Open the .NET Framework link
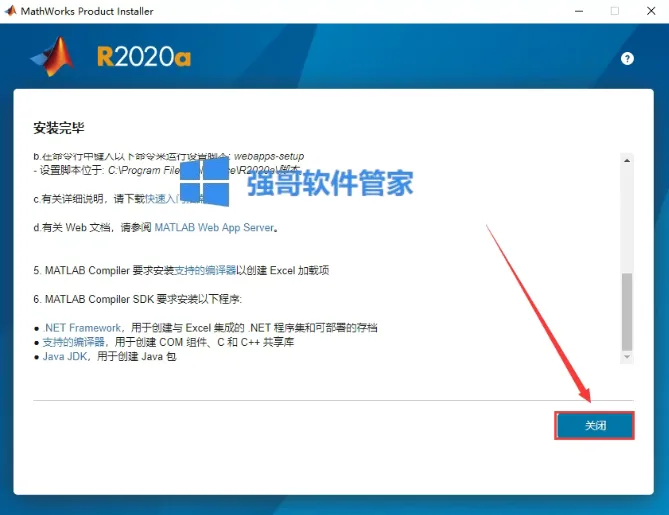 coord(82,328)
